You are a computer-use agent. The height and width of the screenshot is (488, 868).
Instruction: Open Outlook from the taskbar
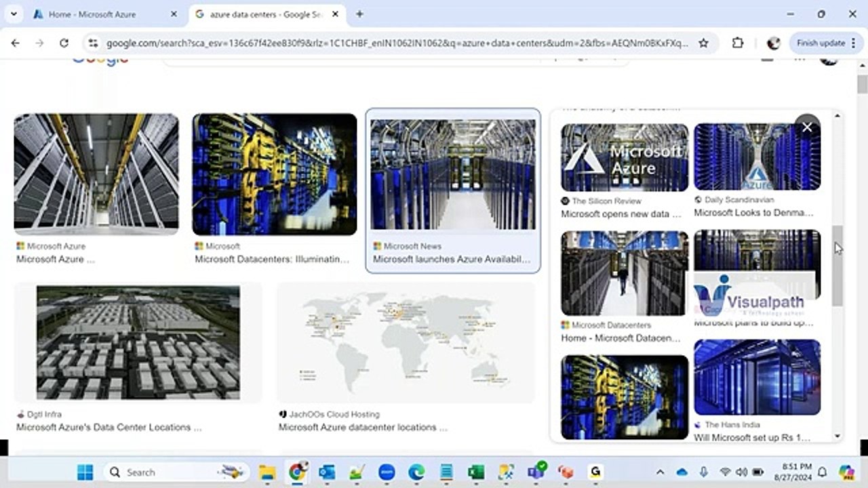click(x=327, y=472)
